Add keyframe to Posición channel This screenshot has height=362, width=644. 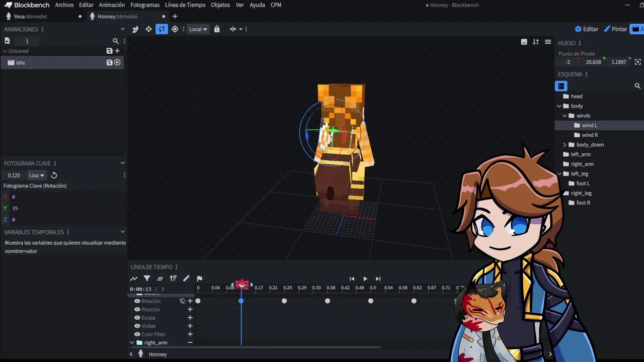pyautogui.click(x=190, y=310)
